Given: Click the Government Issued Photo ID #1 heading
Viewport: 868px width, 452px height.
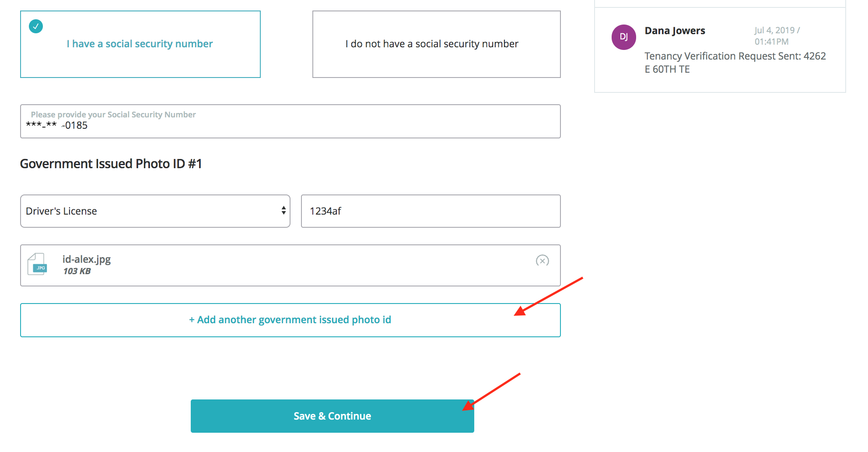Looking at the screenshot, I should 111,164.
